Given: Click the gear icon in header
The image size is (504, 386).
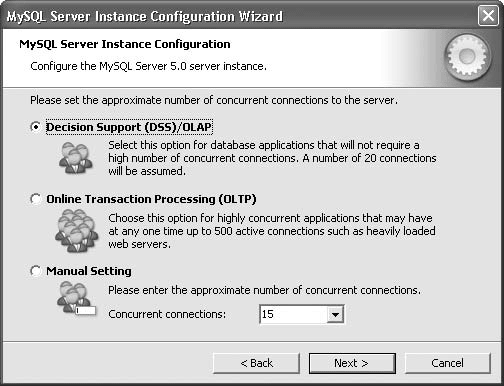Looking at the screenshot, I should pos(468,57).
